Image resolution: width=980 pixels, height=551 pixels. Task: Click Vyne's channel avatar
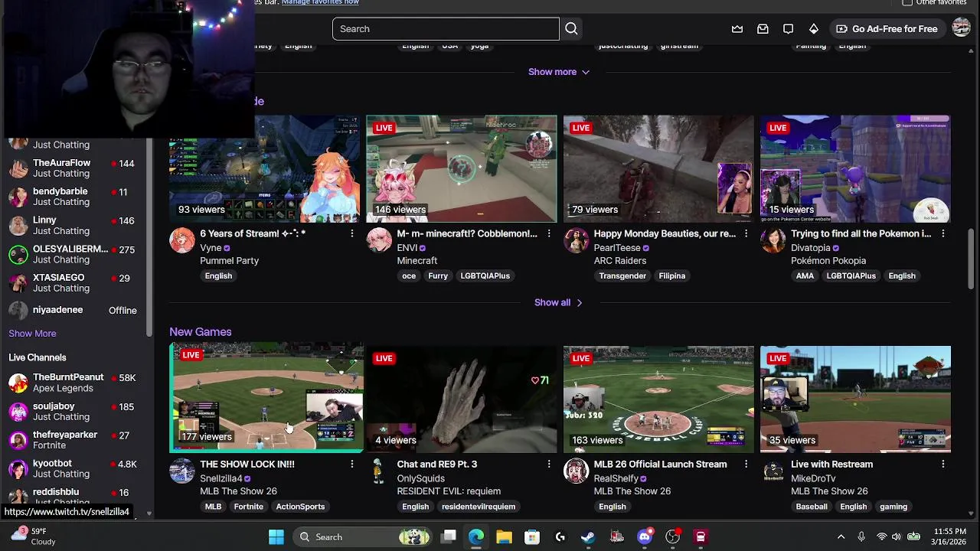182,240
